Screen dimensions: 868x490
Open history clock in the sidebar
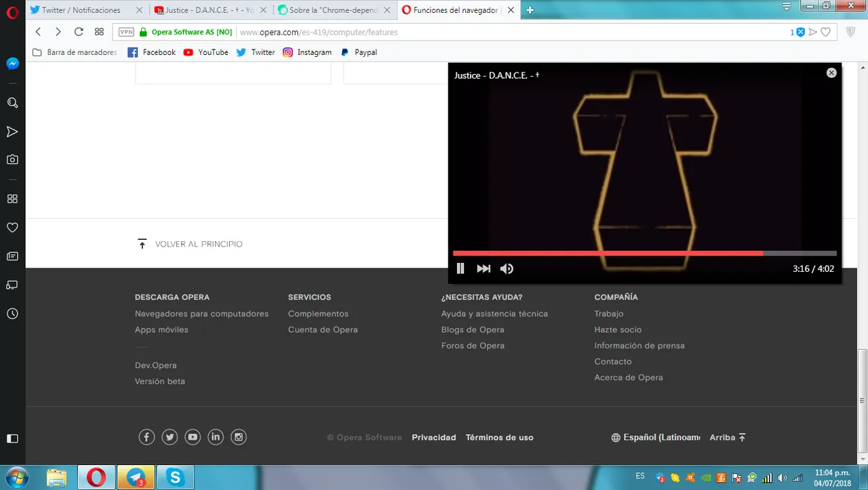pos(12,314)
